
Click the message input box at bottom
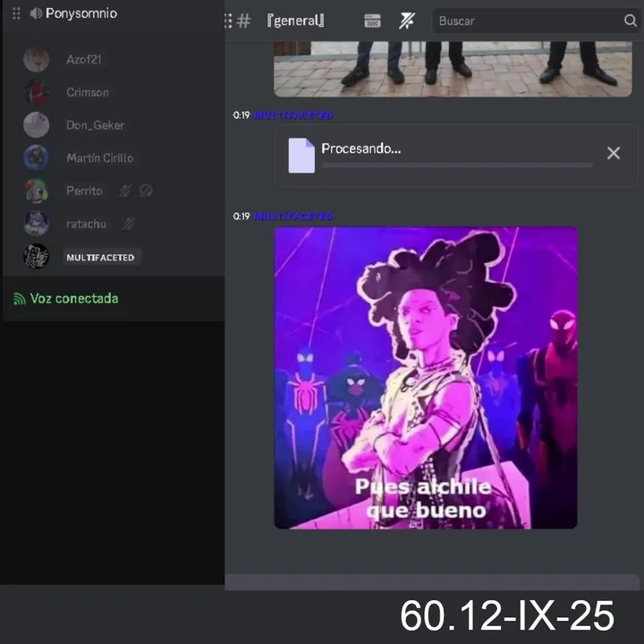coord(432,582)
